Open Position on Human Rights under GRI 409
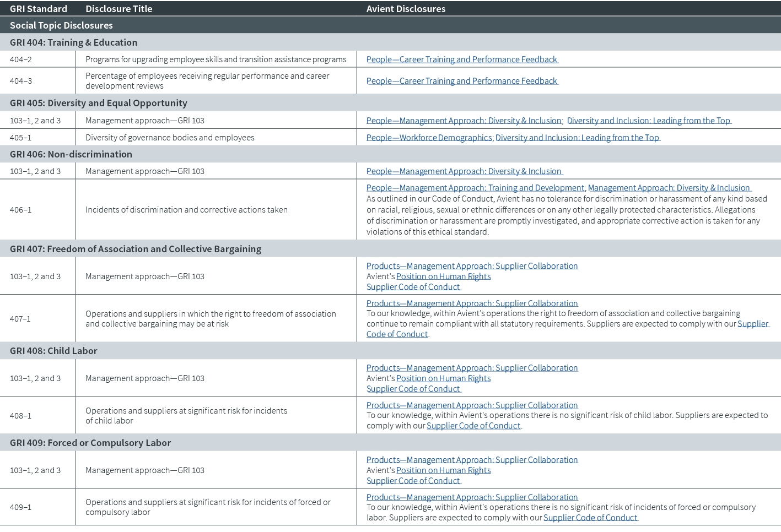This screenshot has width=781, height=532. tap(443, 470)
